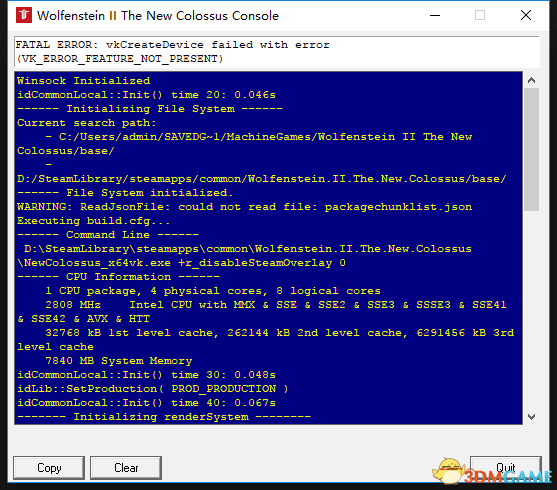Viewport: 557px width, 490px height.
Task: Click the Wolfenstein icon in the title bar
Action: click(24, 15)
